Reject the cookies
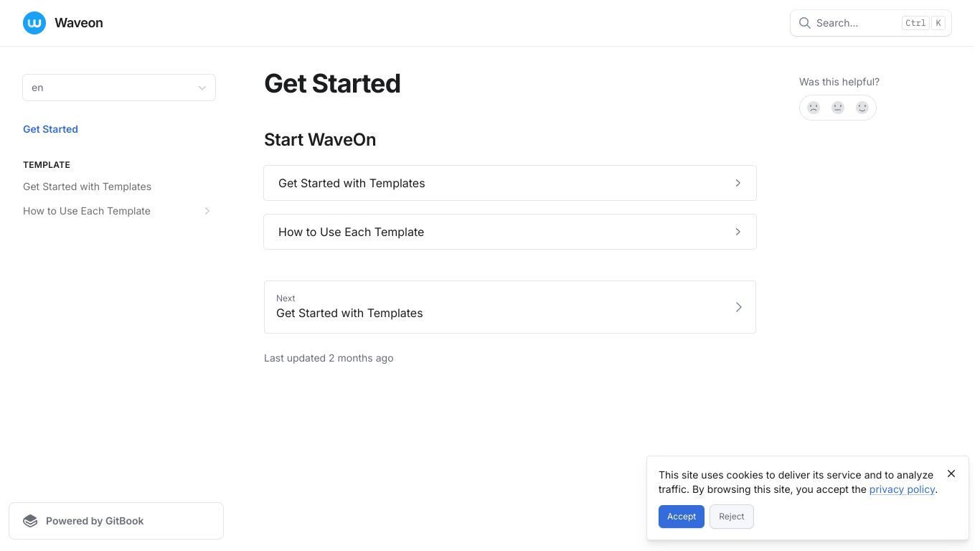Image resolution: width=980 pixels, height=551 pixels. (x=732, y=517)
